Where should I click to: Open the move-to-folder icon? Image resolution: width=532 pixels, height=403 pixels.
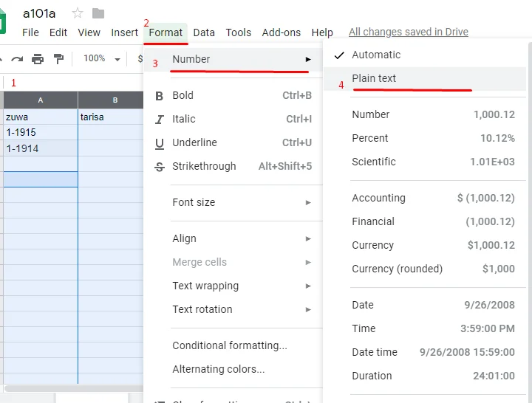pyautogui.click(x=98, y=13)
